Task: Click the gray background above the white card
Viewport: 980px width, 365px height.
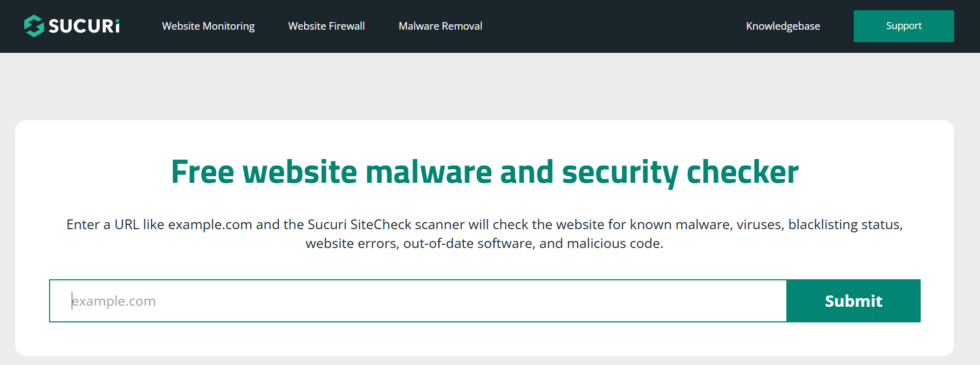Action: pyautogui.click(x=485, y=86)
